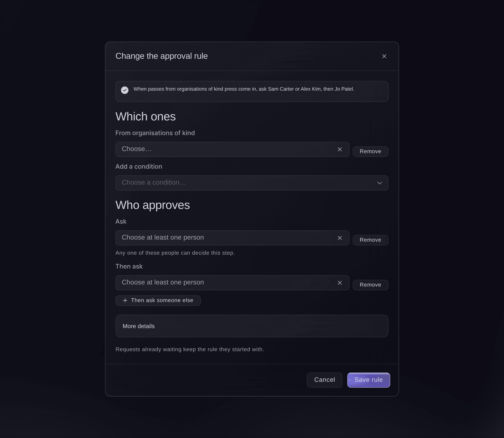The height and width of the screenshot is (438, 504).
Task: Click Cancel to discard changes
Action: point(324,380)
